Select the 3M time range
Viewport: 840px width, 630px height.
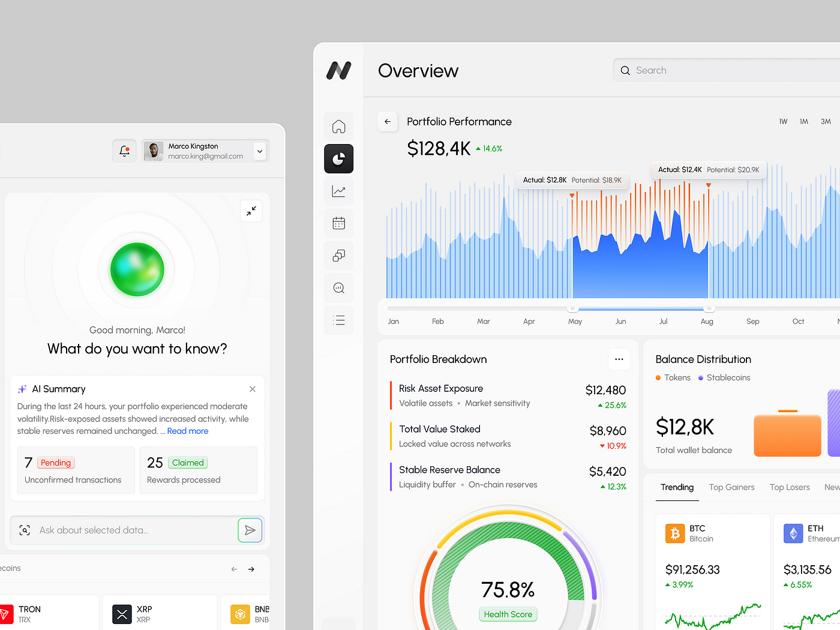coord(826,122)
